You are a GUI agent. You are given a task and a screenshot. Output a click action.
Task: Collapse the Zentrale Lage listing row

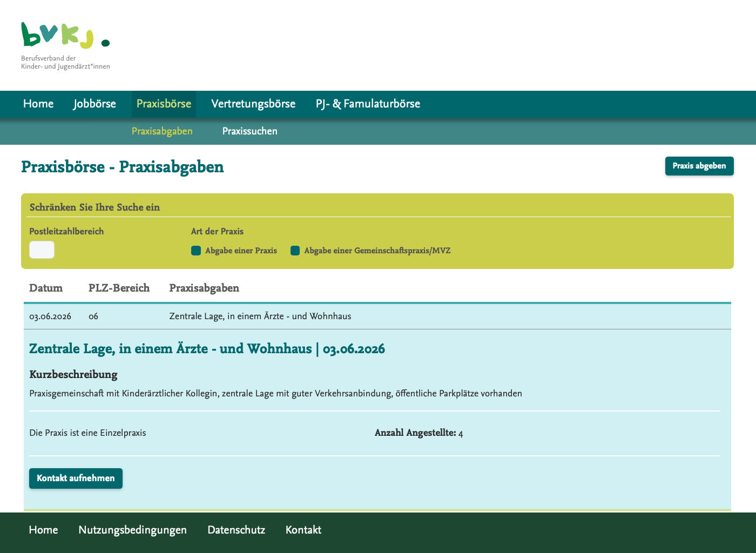pyautogui.click(x=377, y=316)
